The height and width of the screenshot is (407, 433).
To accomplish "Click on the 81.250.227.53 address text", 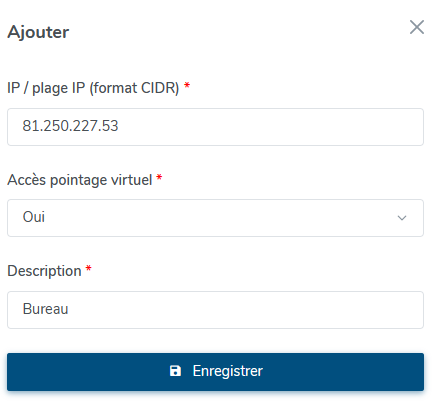I will click(x=70, y=126).
